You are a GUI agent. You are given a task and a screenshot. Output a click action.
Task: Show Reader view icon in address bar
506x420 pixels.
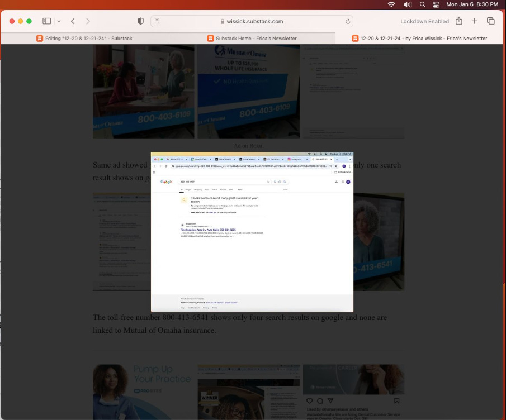pos(157,21)
